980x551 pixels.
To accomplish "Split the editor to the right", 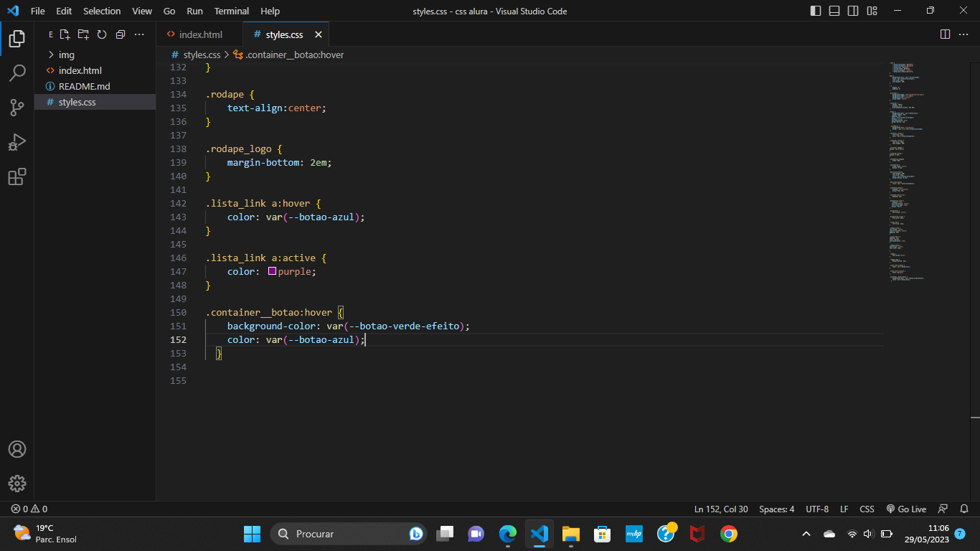I will 946,34.
